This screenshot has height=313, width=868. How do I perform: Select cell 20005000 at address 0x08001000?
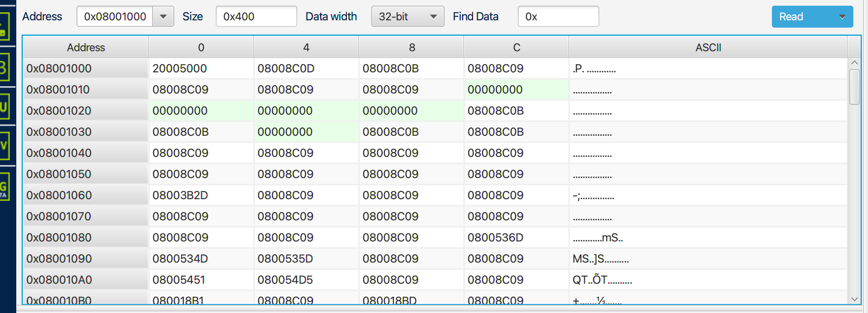[180, 68]
